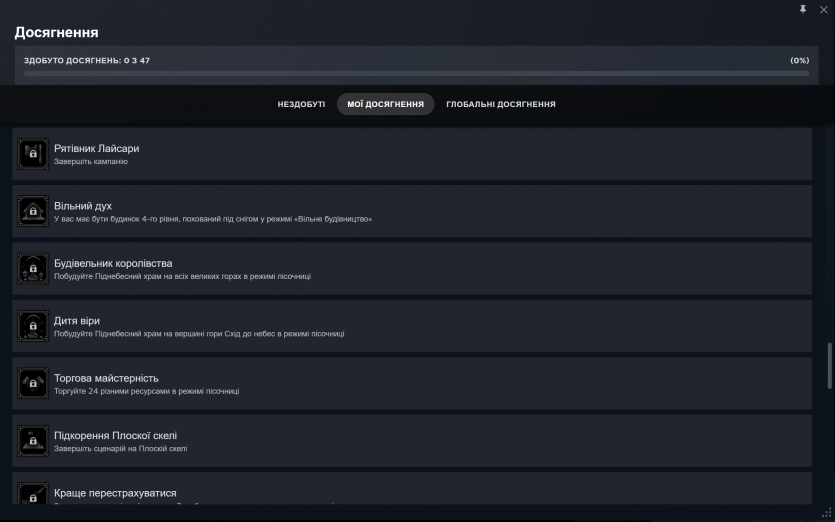Click the Дитя віри achievement icon

coord(33,326)
